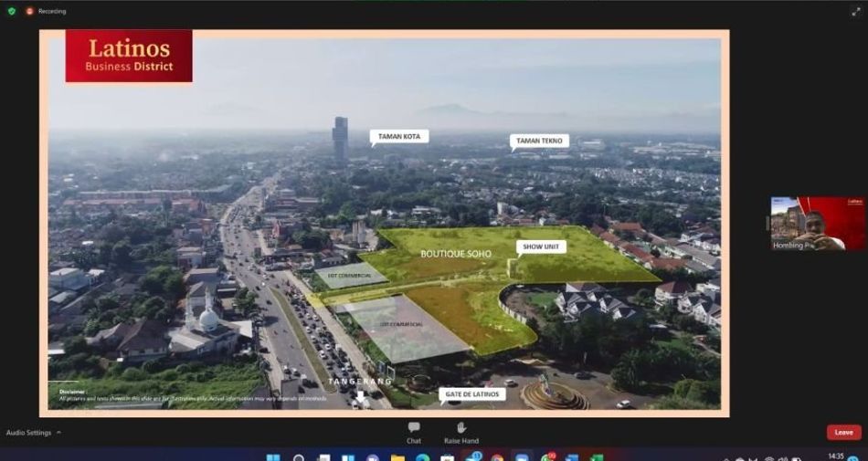Open the Windows Start menu
The image size is (868, 461).
(x=273, y=457)
